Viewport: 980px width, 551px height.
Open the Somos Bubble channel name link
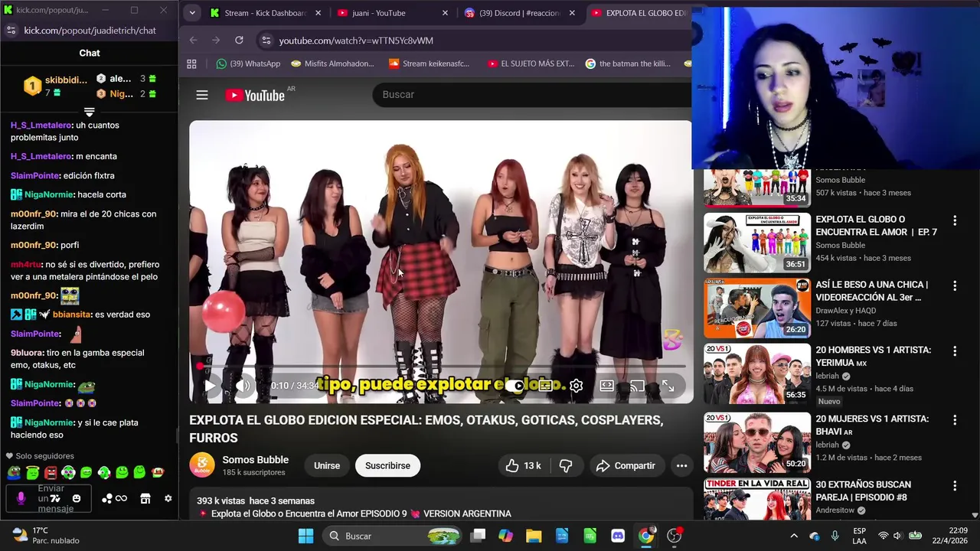255,460
